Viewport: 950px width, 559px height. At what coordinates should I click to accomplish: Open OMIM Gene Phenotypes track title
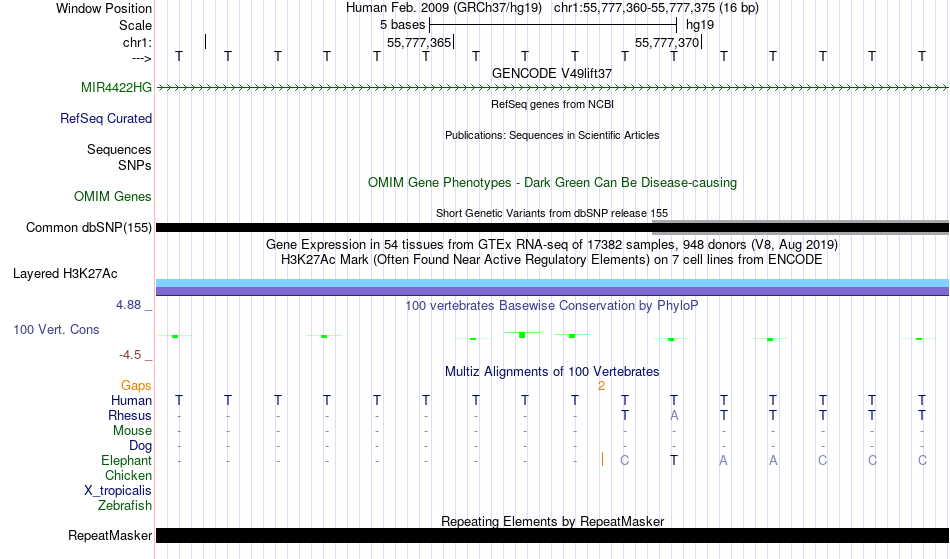point(552,182)
